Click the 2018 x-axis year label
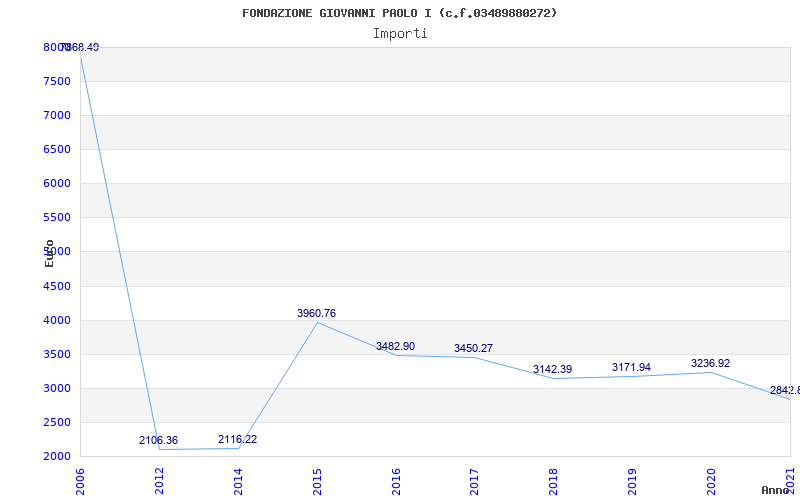800x500 pixels. (554, 482)
